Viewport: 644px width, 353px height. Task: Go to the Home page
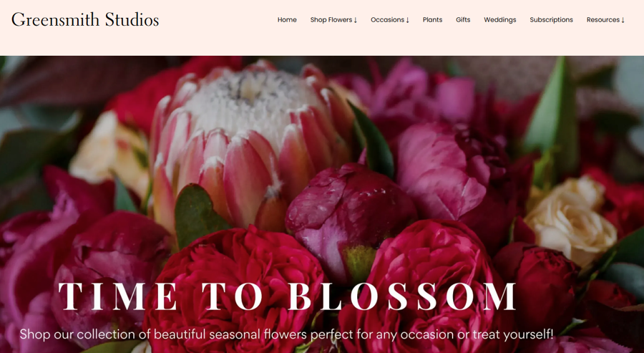pyautogui.click(x=287, y=20)
